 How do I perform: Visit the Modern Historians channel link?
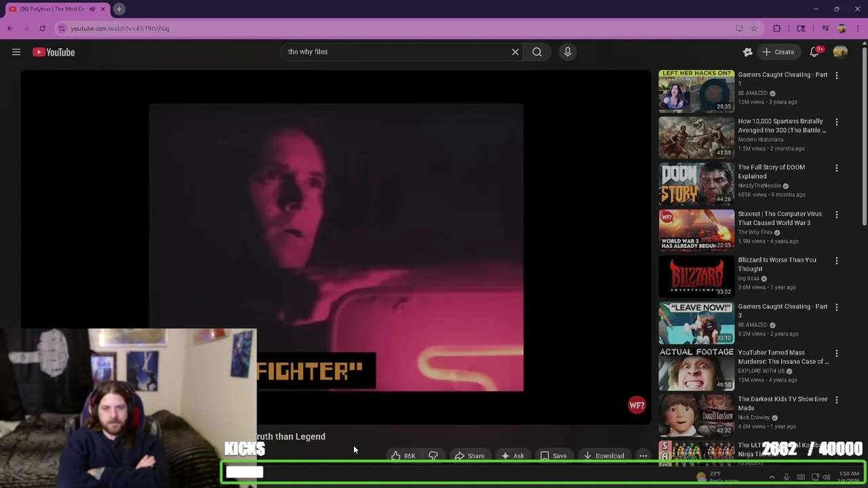[761, 140]
